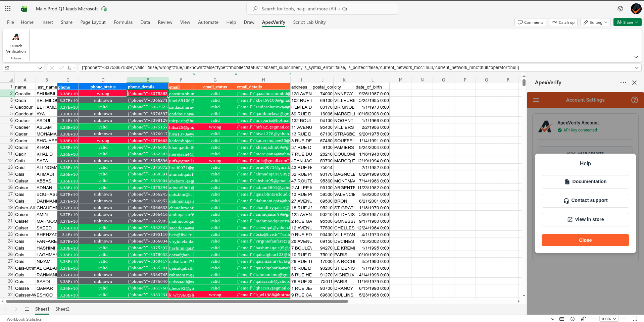Toggle fullscreen mode from the status bar icon
The image size is (644, 322).
635,319
